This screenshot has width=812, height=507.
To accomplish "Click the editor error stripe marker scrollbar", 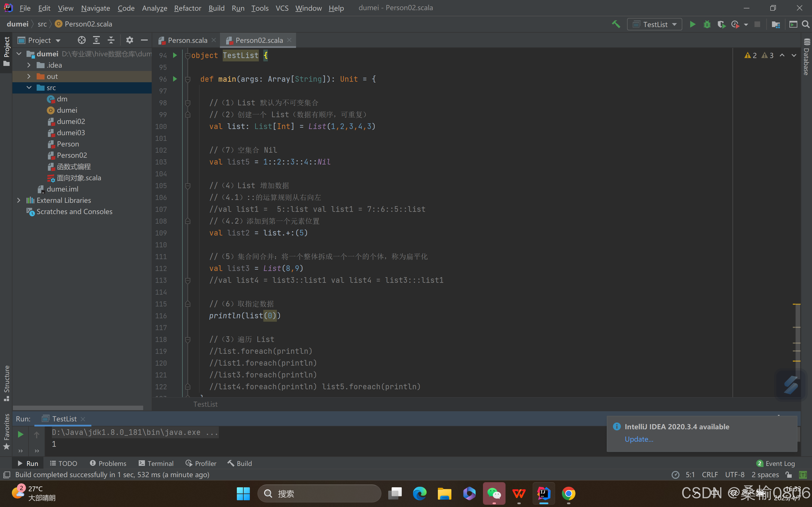I will [796, 304].
